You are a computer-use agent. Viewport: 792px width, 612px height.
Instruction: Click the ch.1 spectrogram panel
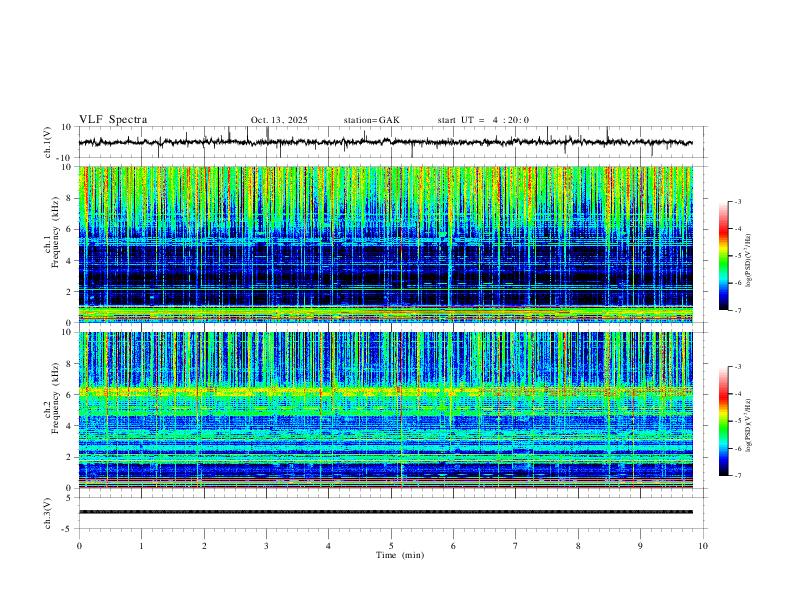[385, 244]
